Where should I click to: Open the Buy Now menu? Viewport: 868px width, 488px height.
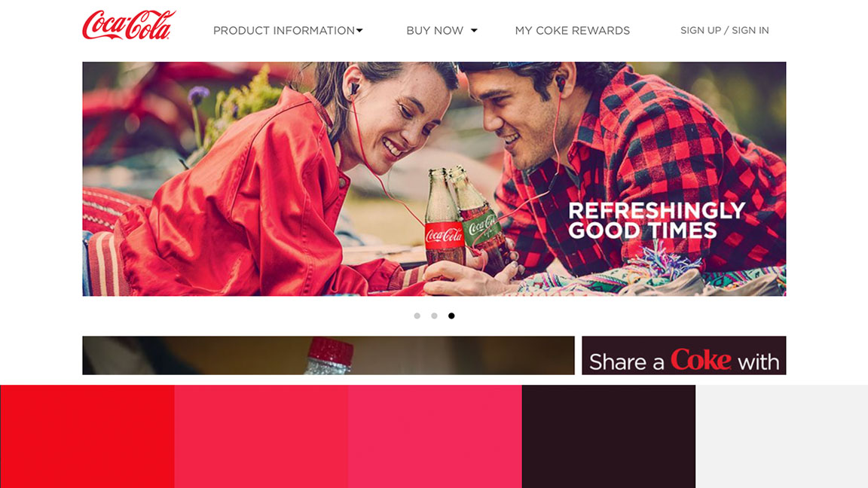(435, 30)
